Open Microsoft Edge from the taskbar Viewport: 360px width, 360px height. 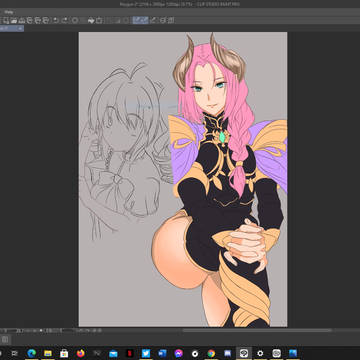click(x=32, y=353)
